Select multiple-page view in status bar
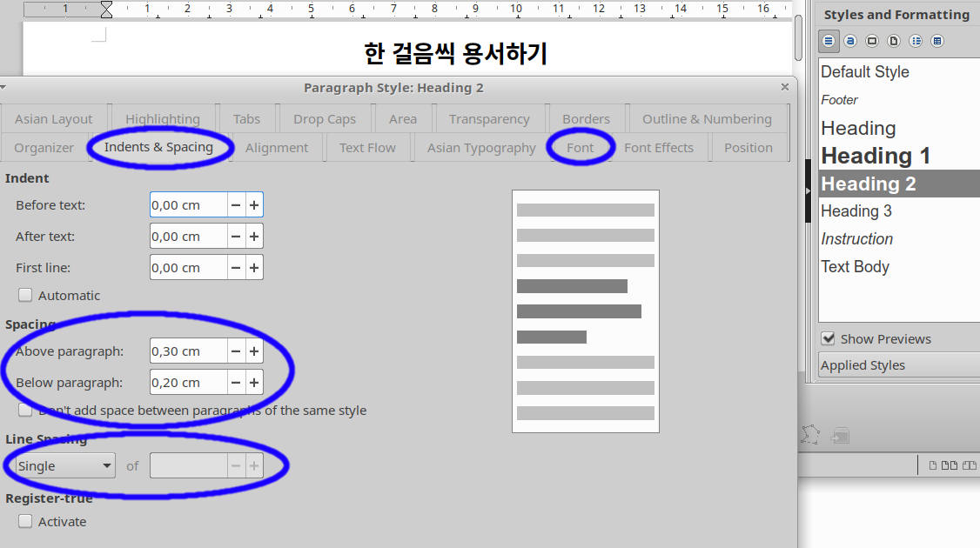Screen dimensions: 980x548 coord(950,465)
